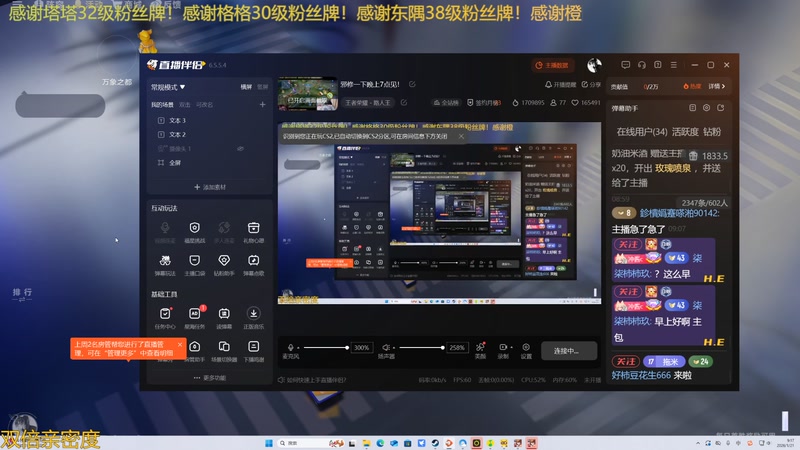This screenshot has width=800, height=450.
Task: Open customer service headset icon
Action: point(641,65)
